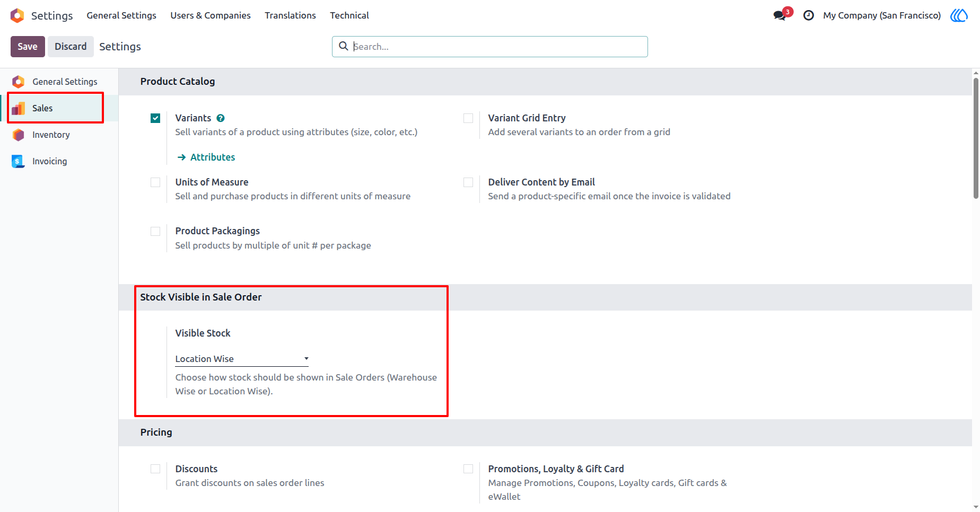
Task: Open the activities clock icon
Action: (x=808, y=15)
